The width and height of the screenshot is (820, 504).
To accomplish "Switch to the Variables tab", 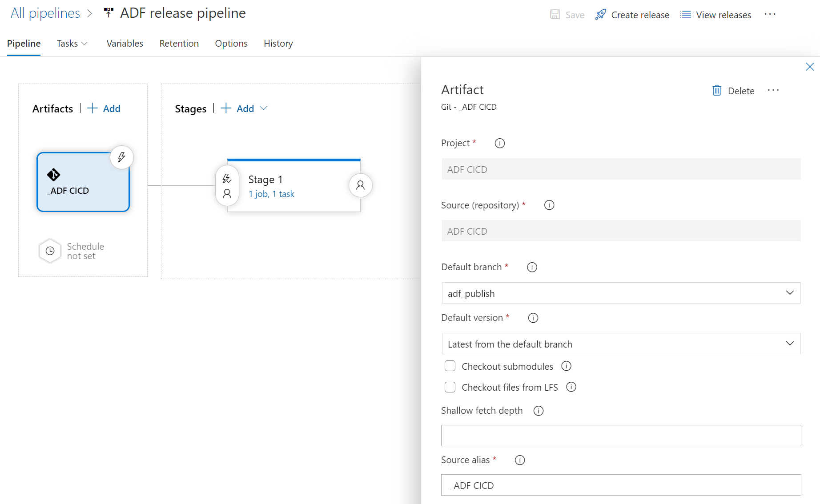I will point(125,44).
